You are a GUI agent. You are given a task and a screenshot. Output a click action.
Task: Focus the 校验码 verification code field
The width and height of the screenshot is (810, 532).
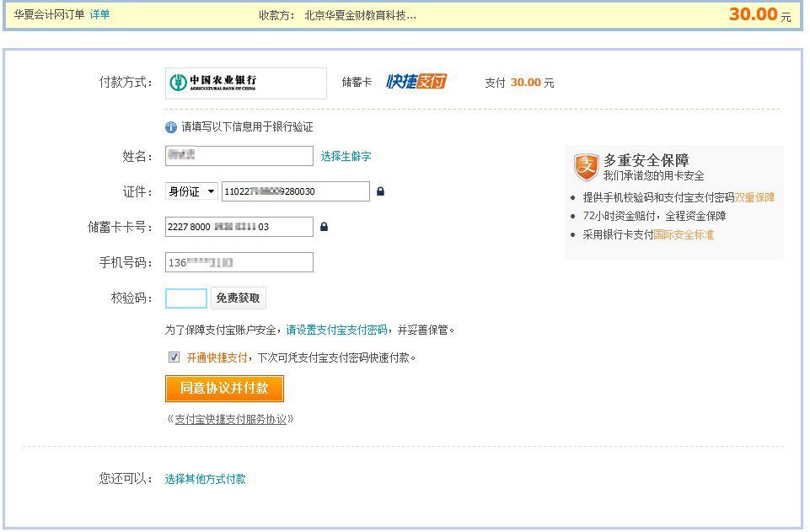[x=186, y=298]
